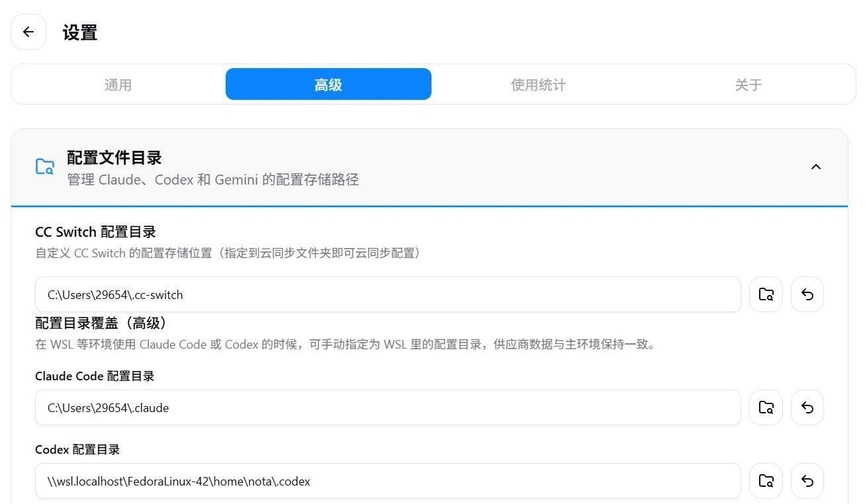Switch to the 通用 tab

point(118,85)
